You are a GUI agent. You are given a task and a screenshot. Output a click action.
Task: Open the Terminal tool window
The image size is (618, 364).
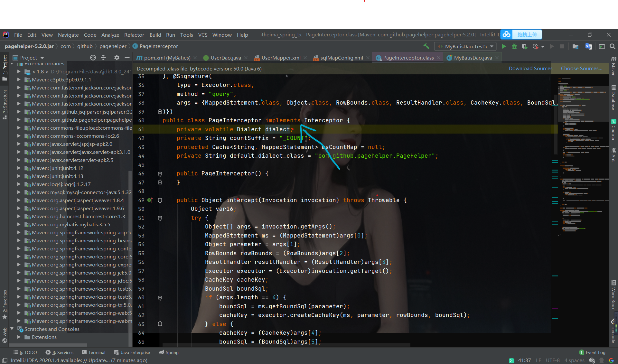tap(94, 352)
